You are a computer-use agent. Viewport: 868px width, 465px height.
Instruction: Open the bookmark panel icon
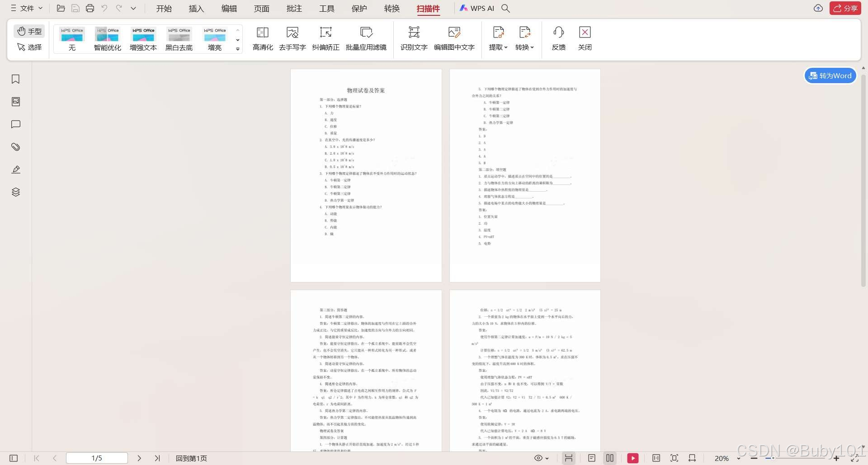point(16,79)
